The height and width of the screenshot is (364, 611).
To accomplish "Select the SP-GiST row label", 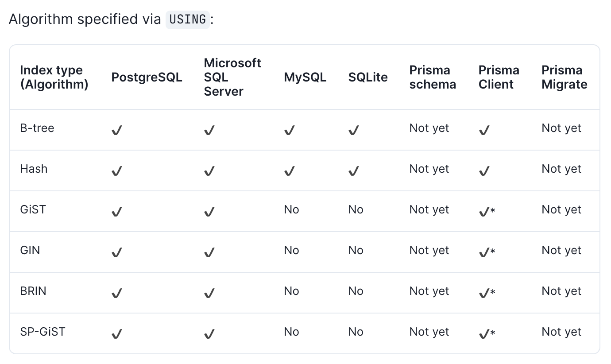I will [43, 332].
